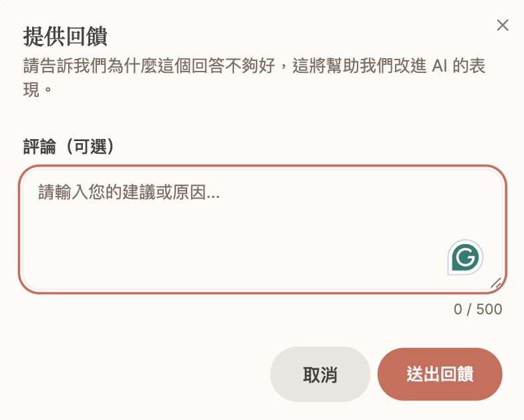Click the 取消 button

320,374
